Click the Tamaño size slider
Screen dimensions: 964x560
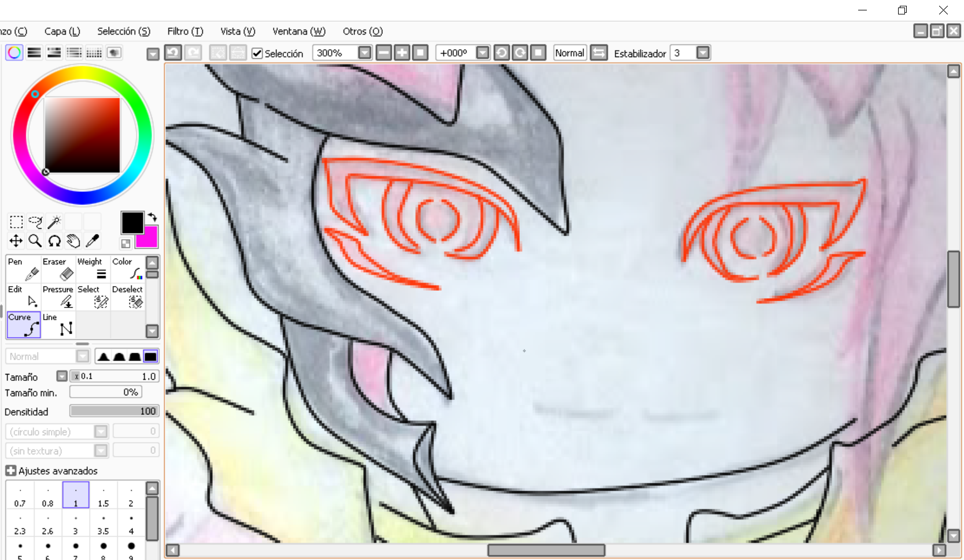tap(115, 376)
